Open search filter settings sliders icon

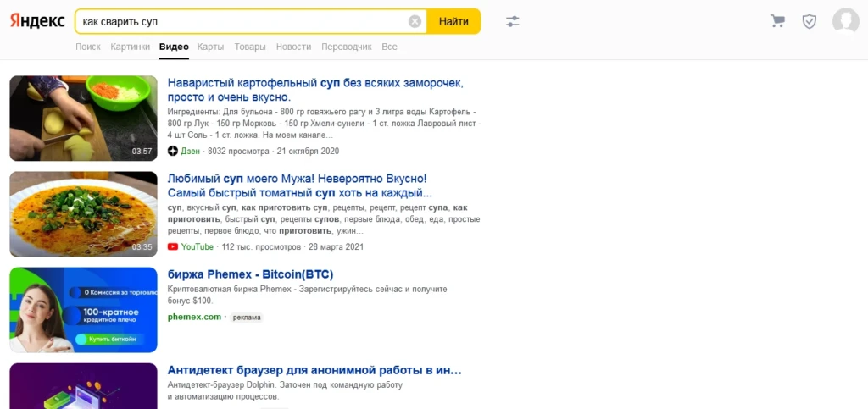pyautogui.click(x=513, y=21)
